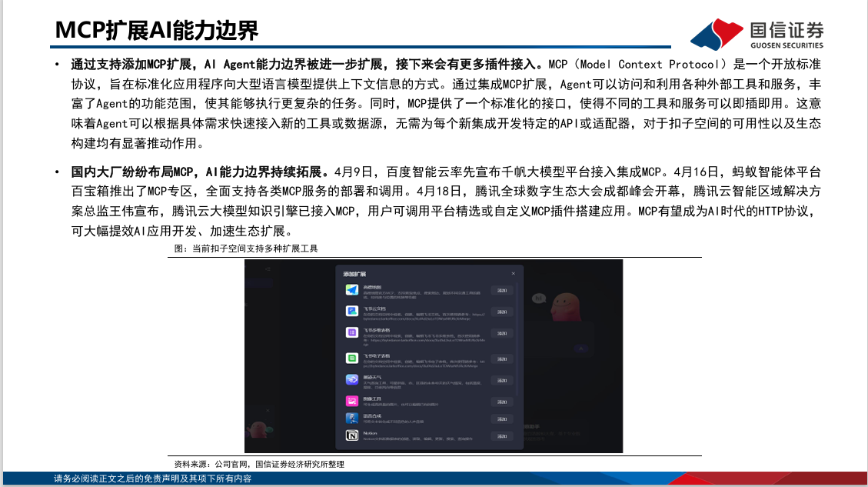Click the 高德地图 extension icon
Screen dimensions: 868x487
point(352,290)
